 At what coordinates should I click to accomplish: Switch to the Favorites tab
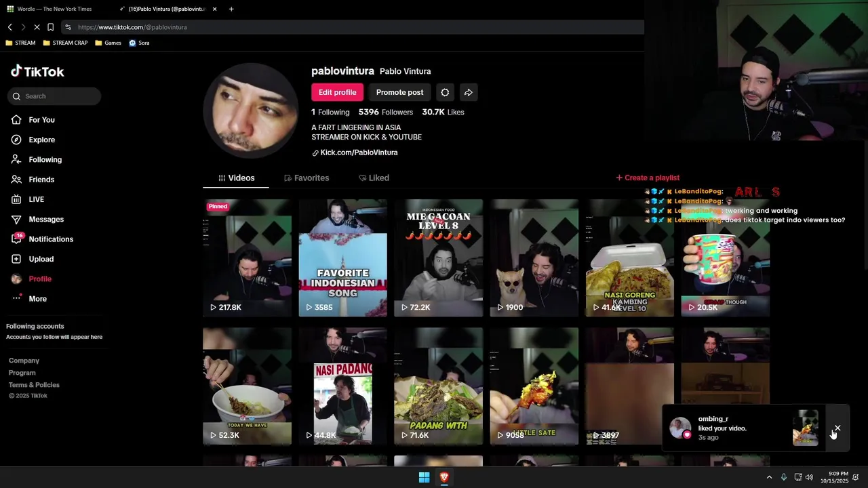(x=307, y=178)
